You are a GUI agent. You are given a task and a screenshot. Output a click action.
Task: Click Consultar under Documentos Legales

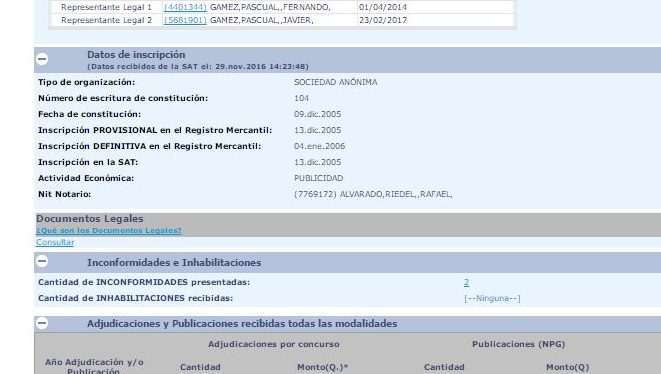tap(55, 242)
